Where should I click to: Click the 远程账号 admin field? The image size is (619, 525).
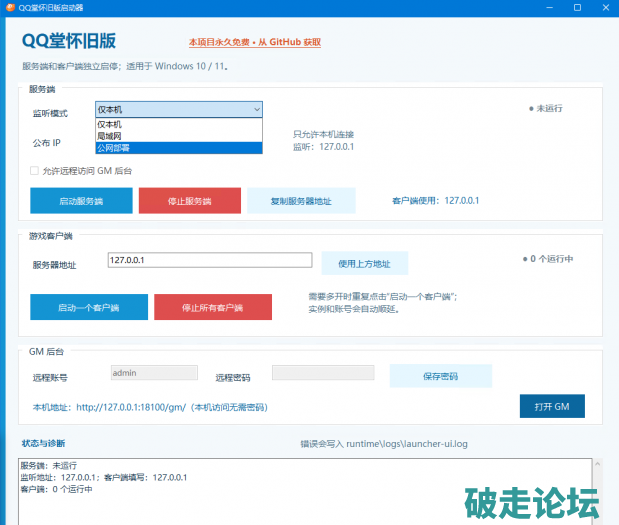[154, 373]
